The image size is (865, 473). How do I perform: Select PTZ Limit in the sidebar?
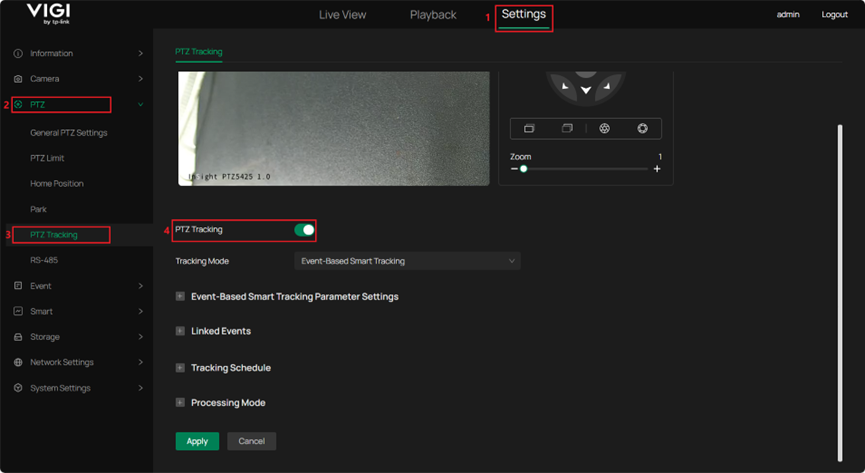(47, 158)
